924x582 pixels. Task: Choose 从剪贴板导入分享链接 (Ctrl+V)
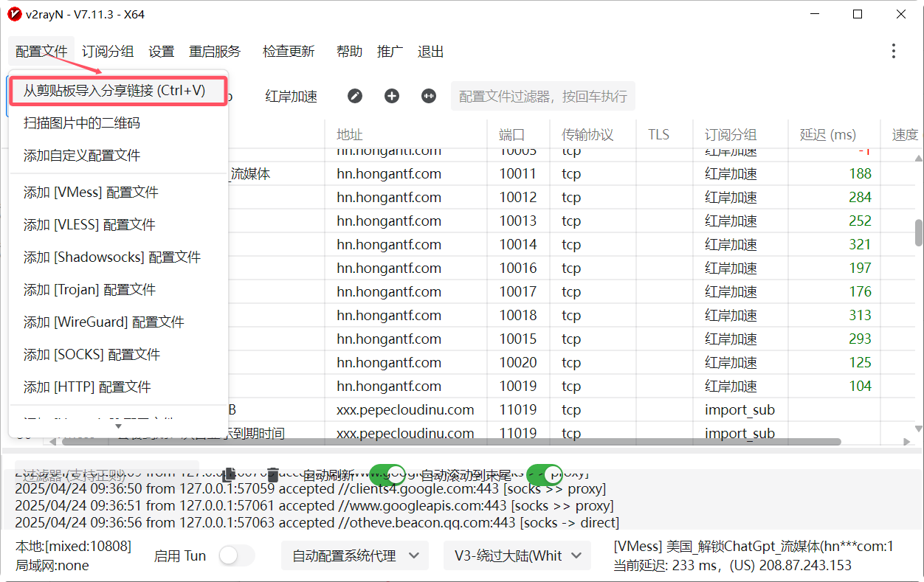118,91
